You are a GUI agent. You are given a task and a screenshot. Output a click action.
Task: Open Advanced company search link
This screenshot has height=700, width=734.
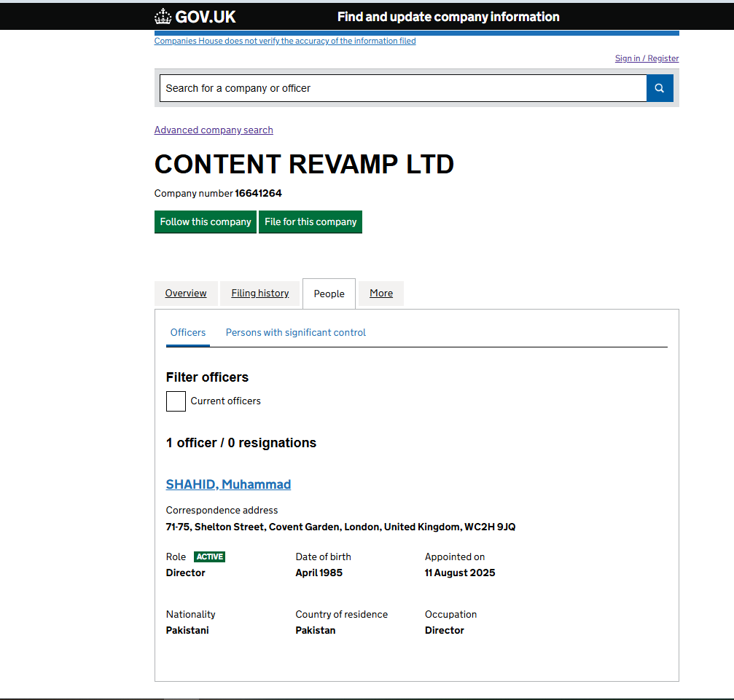pos(214,130)
